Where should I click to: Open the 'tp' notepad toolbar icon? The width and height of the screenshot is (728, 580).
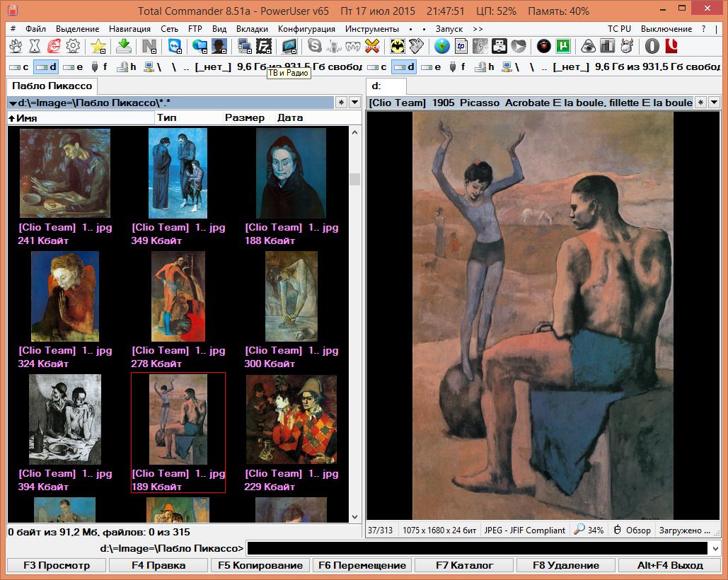point(461,46)
